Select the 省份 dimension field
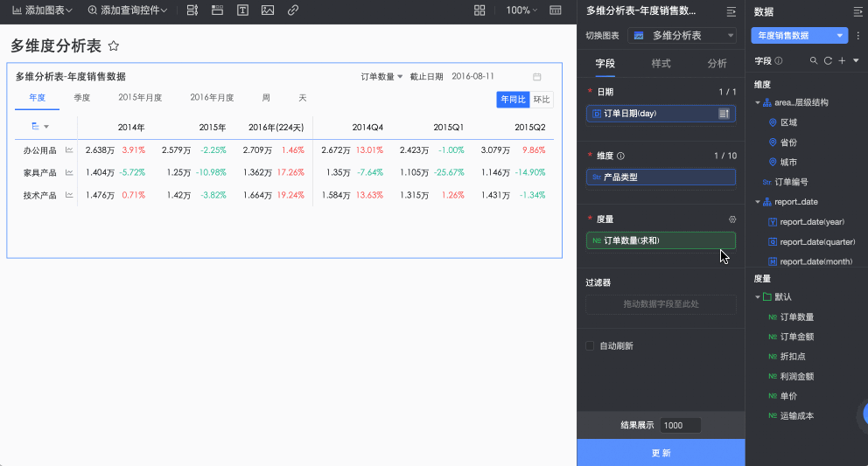 coord(788,143)
